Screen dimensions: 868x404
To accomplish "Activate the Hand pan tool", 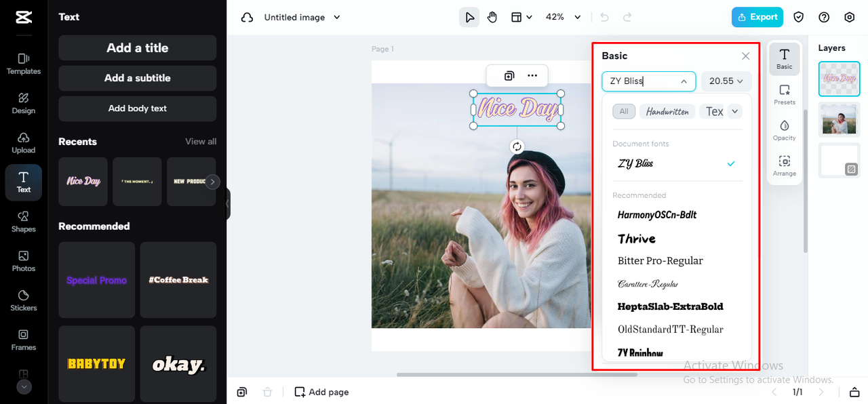I will (492, 18).
